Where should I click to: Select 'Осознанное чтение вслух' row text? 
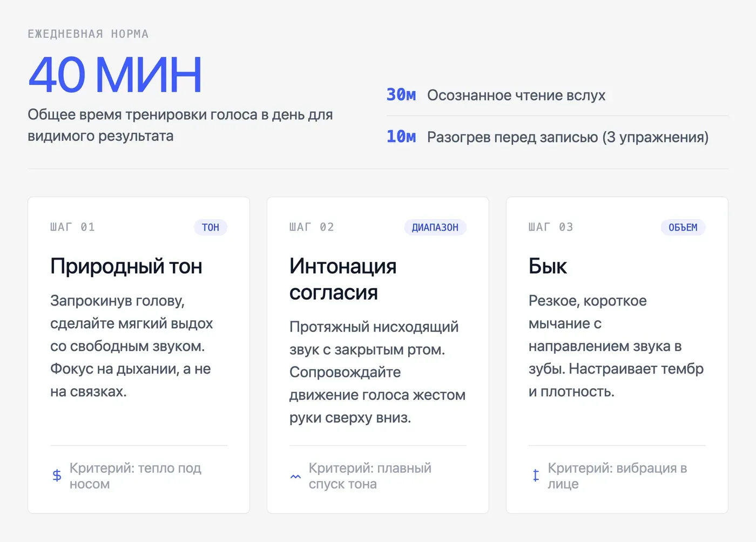point(516,96)
